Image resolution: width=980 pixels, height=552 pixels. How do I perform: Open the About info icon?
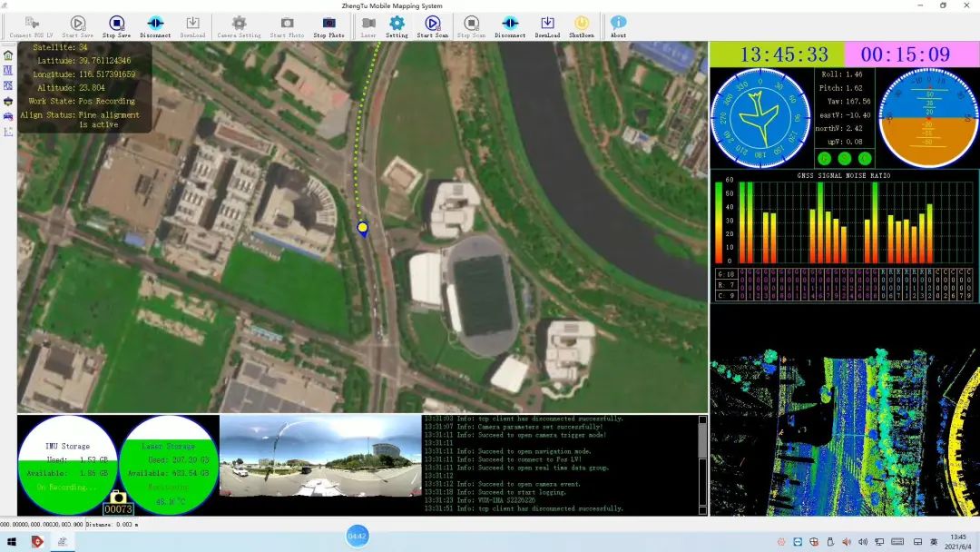(x=618, y=24)
